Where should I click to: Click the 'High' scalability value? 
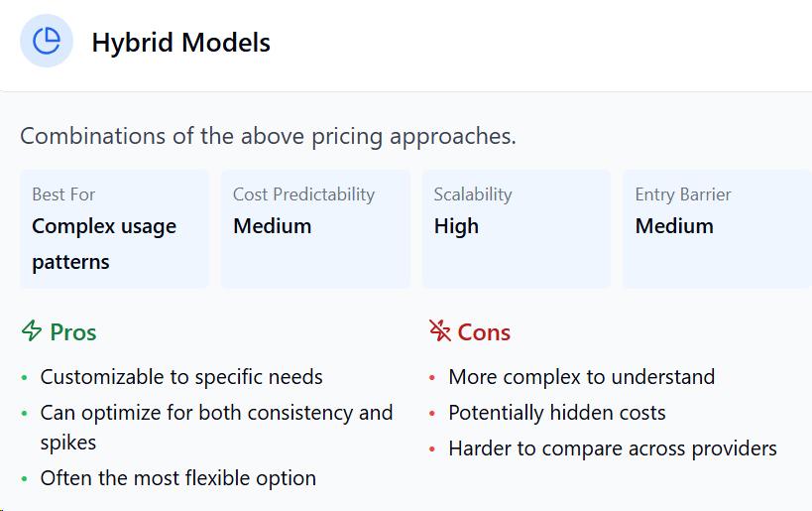(456, 226)
